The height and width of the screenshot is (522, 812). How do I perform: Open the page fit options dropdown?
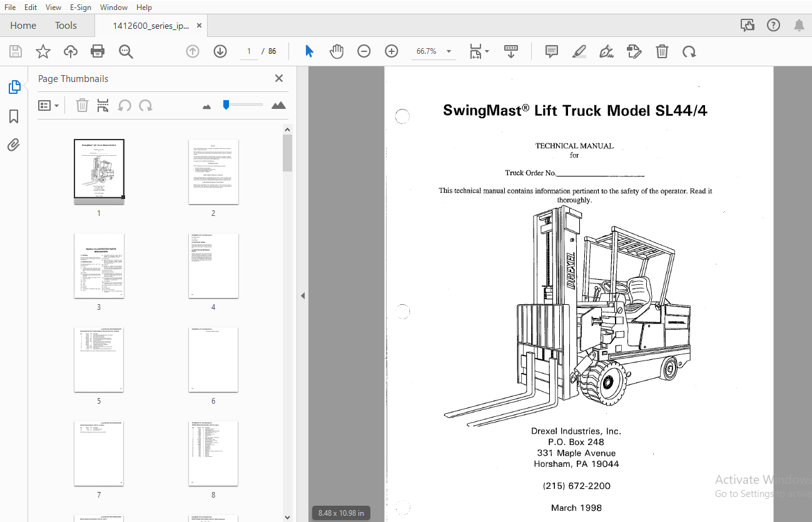click(479, 51)
